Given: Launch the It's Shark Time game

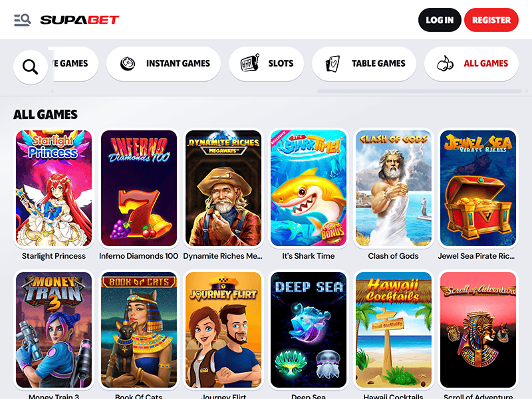Looking at the screenshot, I should 309,188.
